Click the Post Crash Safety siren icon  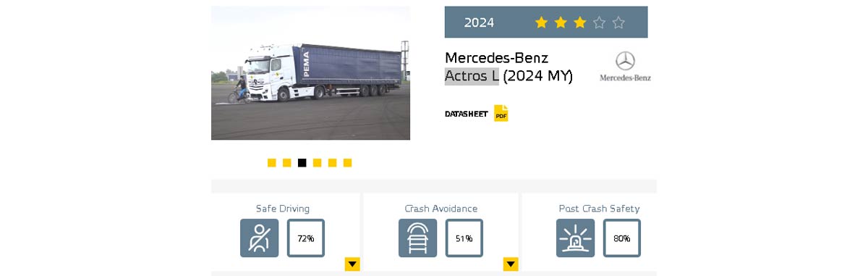click(x=575, y=238)
